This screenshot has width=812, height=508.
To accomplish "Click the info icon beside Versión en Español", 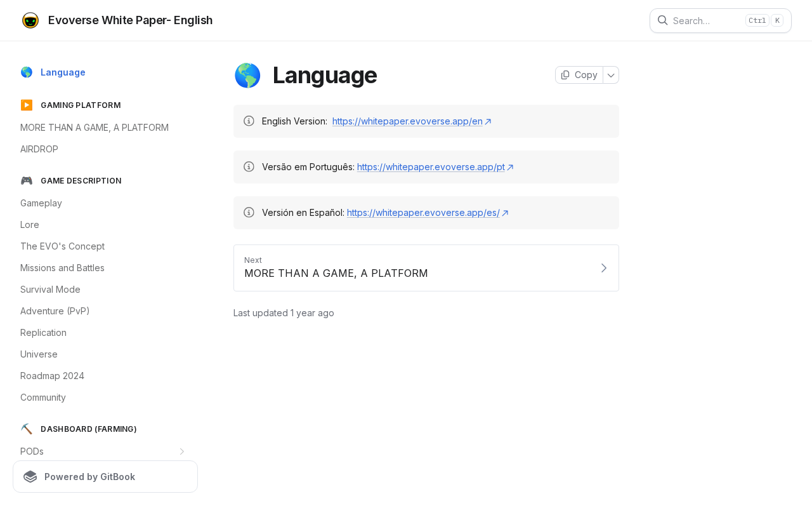I will click(x=249, y=212).
